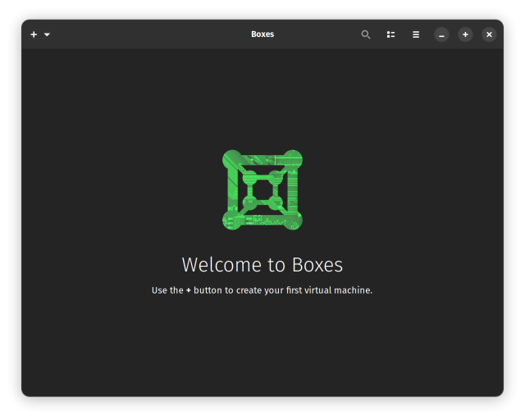The height and width of the screenshot is (420, 525).
Task: Maximize the Boxes window
Action: pyautogui.click(x=465, y=34)
